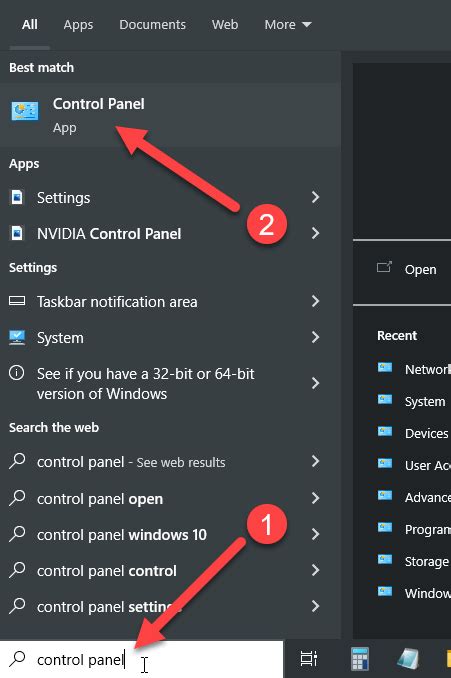This screenshot has width=451, height=678.
Task: Click the icon beside recent Advanced item
Action: (x=384, y=496)
